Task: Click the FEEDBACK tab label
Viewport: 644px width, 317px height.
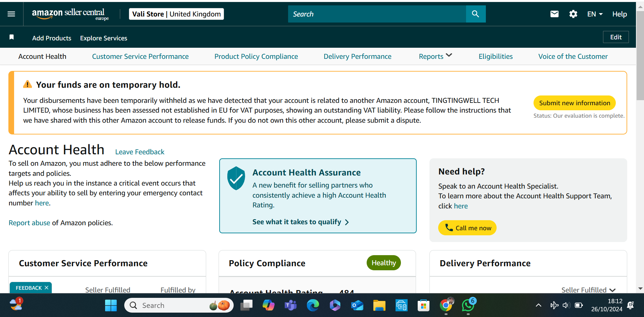Action: [x=29, y=288]
